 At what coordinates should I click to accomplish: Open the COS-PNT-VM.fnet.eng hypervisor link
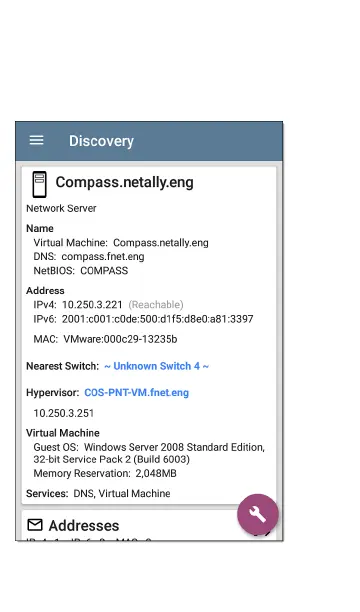(137, 393)
